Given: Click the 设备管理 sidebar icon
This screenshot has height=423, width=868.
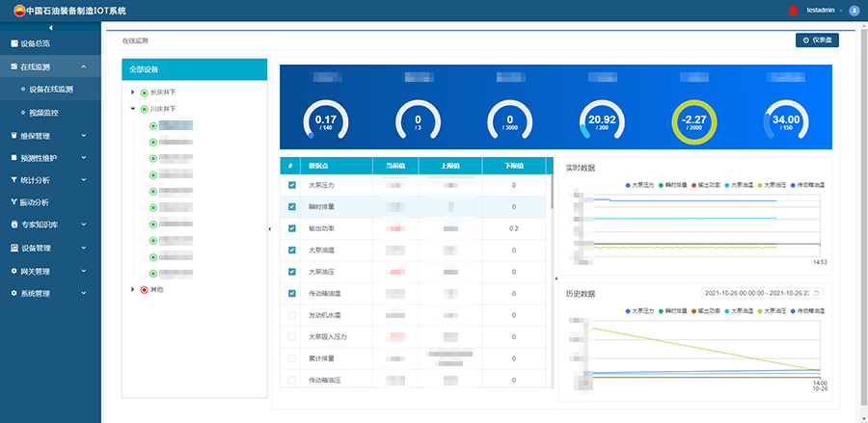Looking at the screenshot, I should [x=14, y=249].
